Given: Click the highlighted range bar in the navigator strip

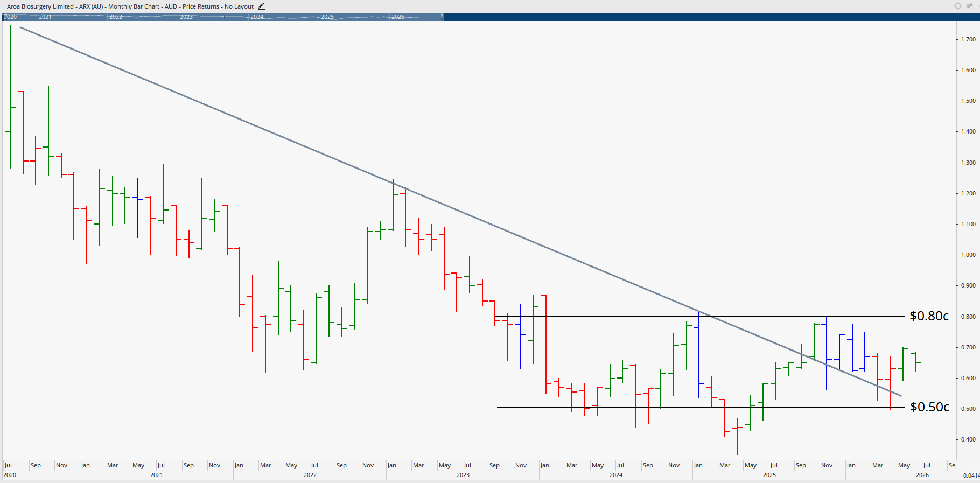Looking at the screenshot, I should click(x=223, y=17).
